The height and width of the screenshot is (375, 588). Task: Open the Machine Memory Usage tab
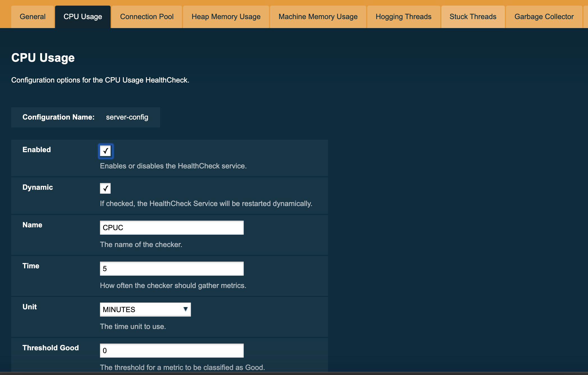tap(318, 17)
